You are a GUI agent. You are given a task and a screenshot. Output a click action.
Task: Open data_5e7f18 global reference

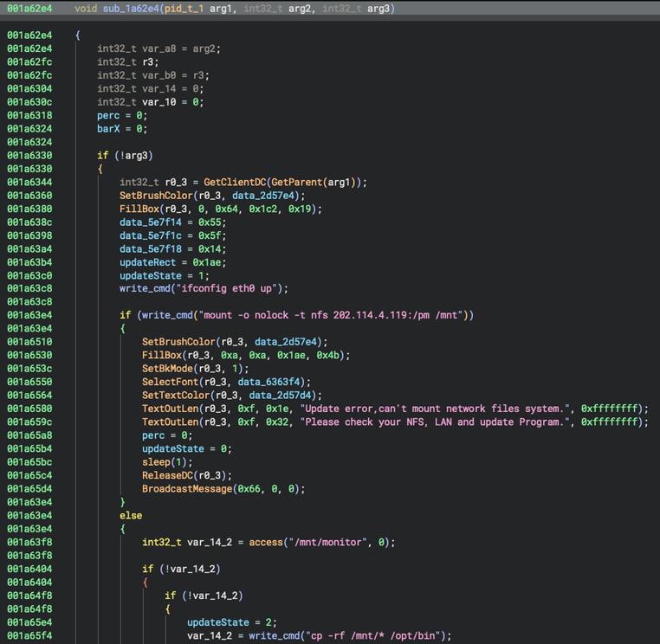pos(151,248)
